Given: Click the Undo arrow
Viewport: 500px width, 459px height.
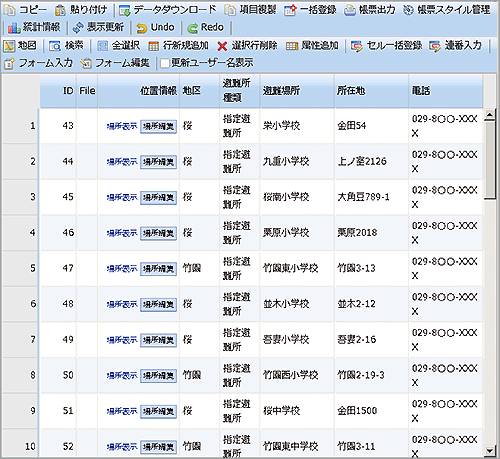Looking at the screenshot, I should 142,28.
